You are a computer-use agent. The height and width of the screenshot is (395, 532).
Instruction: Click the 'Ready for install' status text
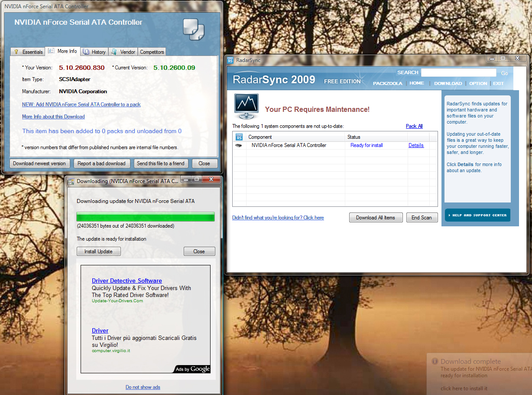point(367,145)
